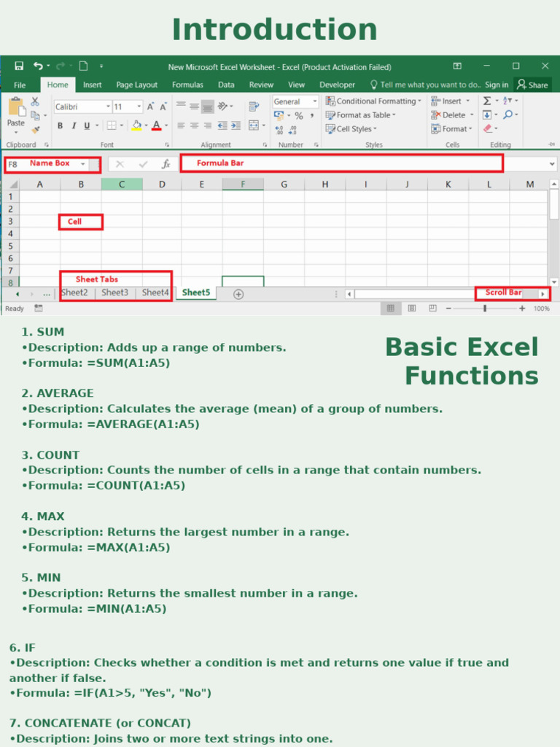Click the zoom slider handle
Screen dimensions: 560x747
(485, 309)
